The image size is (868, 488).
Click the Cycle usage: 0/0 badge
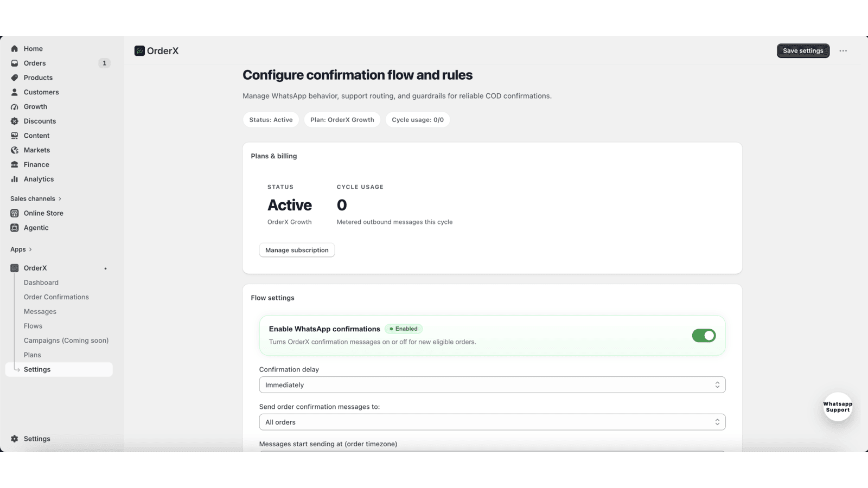coord(418,120)
